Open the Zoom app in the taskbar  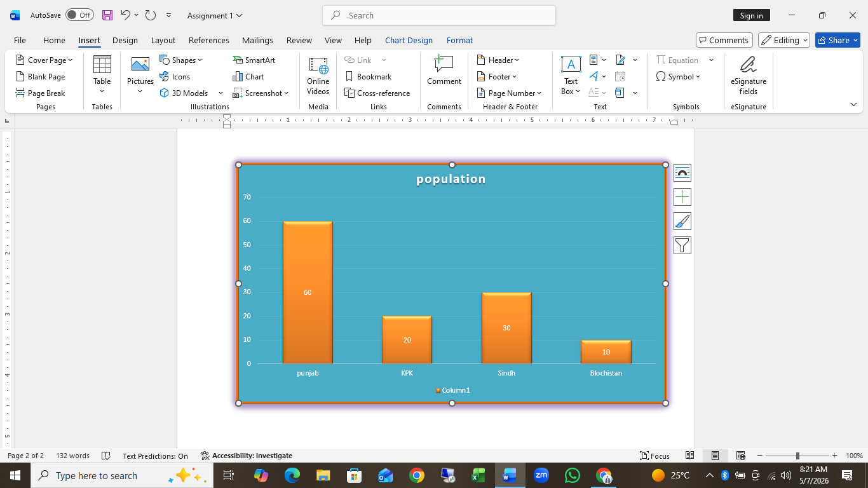pos(541,475)
